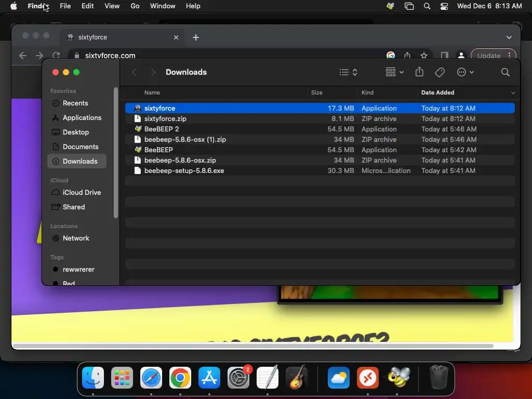Open Documents in the sidebar

pos(77,147)
